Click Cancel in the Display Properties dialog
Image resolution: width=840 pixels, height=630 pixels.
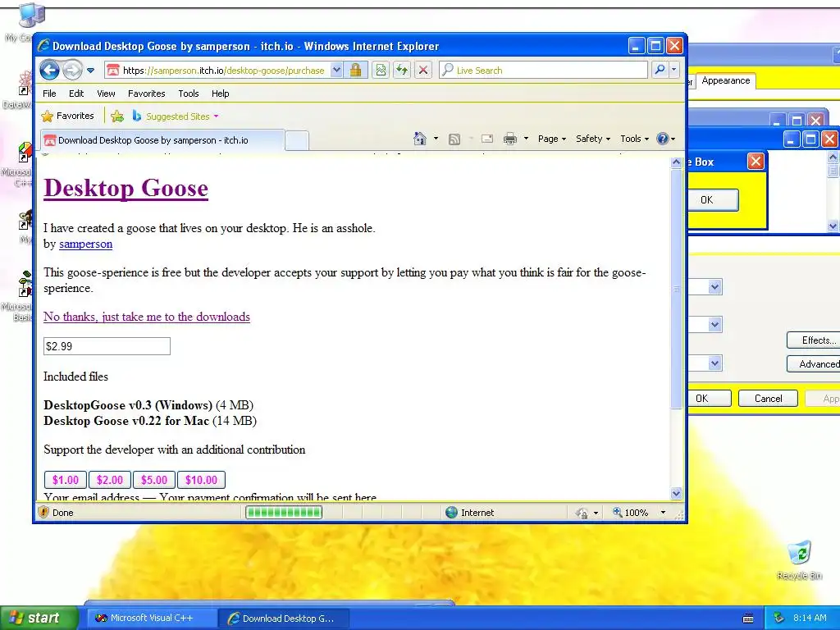point(768,399)
